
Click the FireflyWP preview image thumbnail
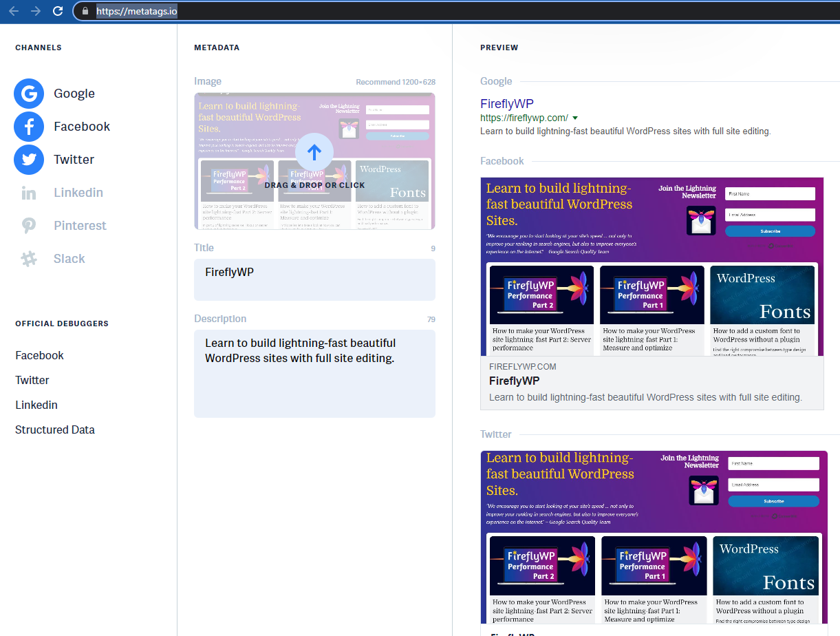[314, 161]
